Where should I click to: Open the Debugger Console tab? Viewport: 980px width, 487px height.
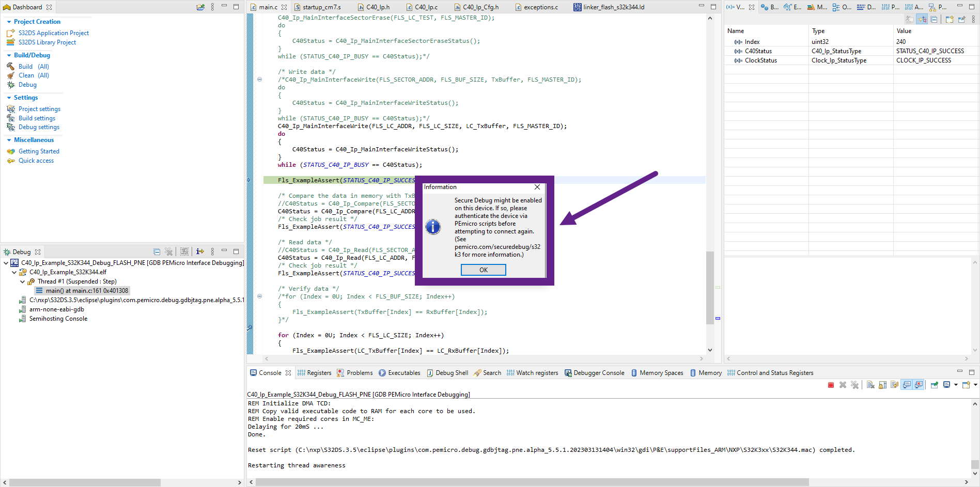594,373
